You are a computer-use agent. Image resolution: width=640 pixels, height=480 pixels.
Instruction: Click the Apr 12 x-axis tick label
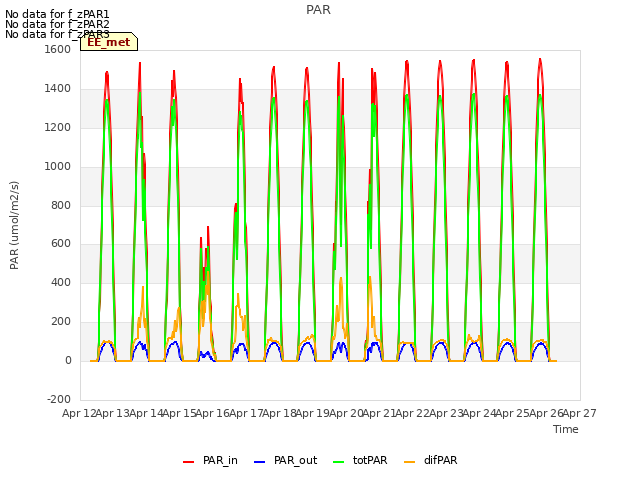(x=79, y=413)
